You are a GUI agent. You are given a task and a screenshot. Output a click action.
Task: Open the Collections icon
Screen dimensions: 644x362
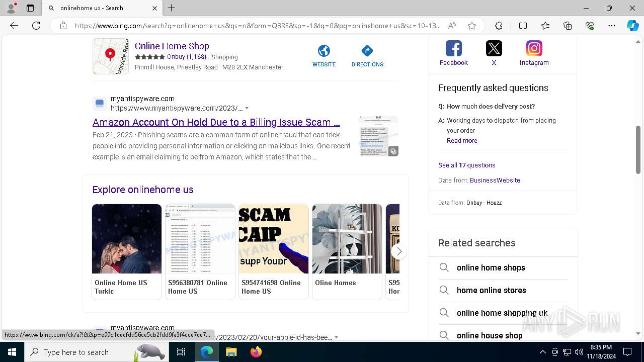pos(568,26)
